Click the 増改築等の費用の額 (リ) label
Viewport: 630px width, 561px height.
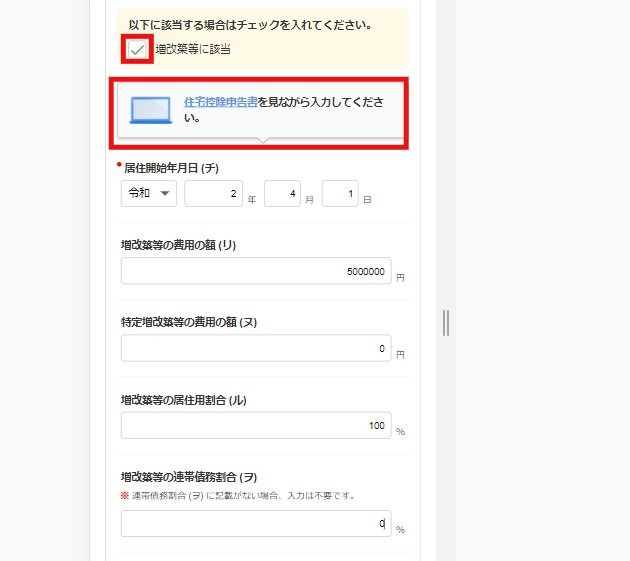point(178,245)
